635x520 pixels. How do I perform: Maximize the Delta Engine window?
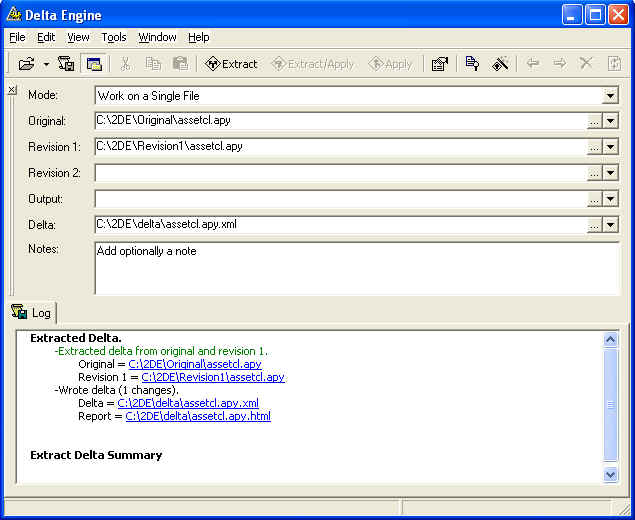(595, 15)
